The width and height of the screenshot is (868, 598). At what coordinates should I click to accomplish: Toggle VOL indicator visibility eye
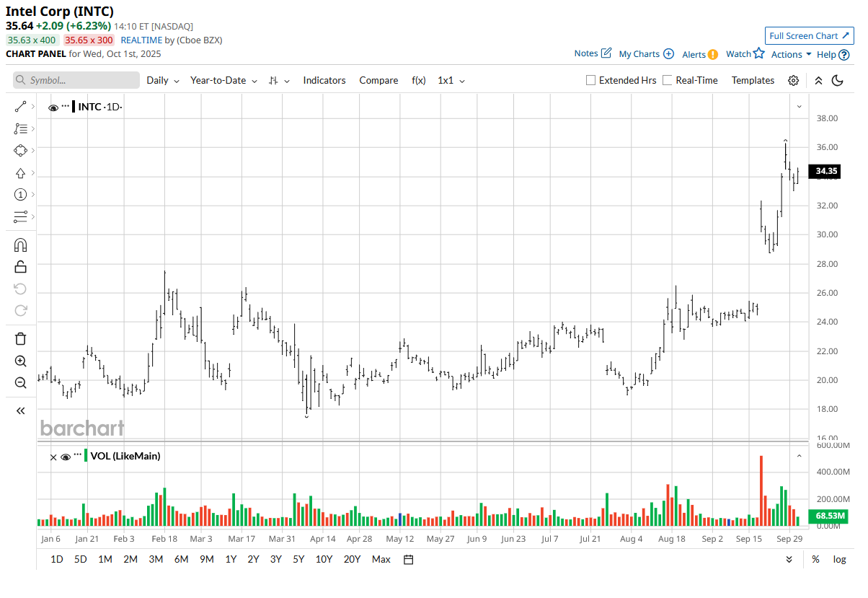pos(66,457)
